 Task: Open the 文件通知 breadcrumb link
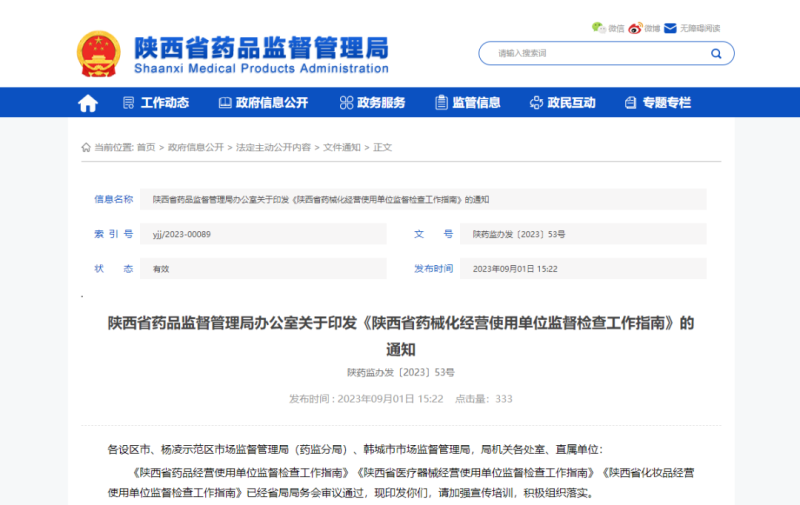click(x=341, y=147)
